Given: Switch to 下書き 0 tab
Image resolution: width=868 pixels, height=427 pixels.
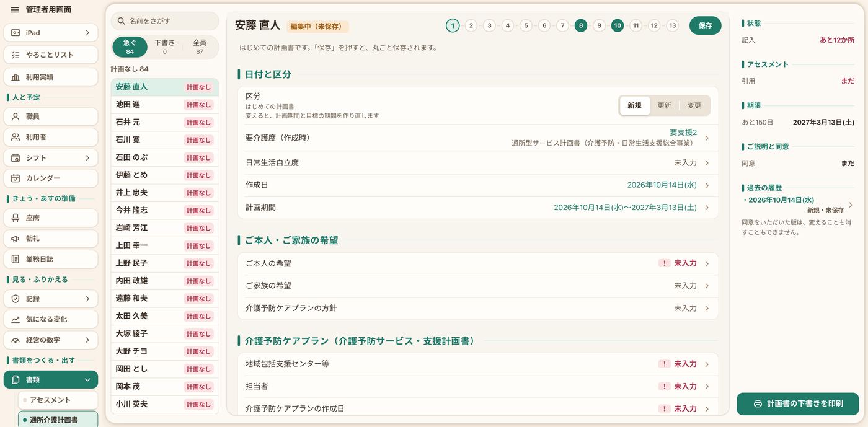Looking at the screenshot, I should coord(165,46).
